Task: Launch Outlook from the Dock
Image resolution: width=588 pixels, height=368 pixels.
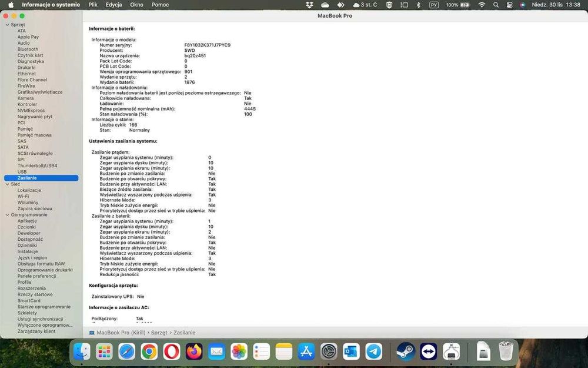Action: pyautogui.click(x=352, y=352)
